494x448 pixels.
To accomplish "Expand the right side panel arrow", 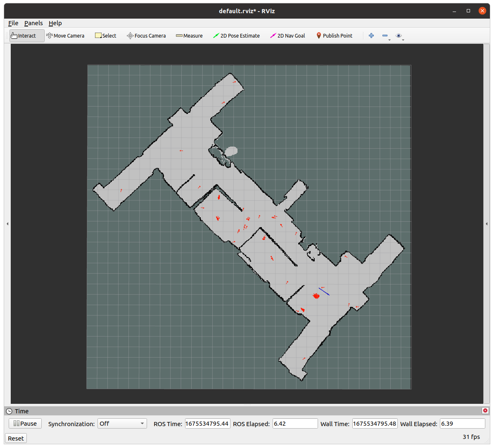I will [487, 224].
